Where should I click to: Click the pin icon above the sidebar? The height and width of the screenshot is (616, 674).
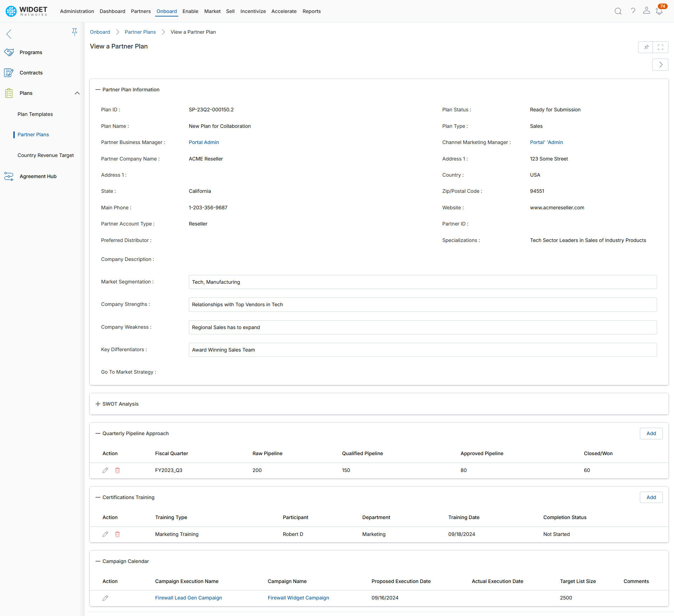click(x=75, y=32)
